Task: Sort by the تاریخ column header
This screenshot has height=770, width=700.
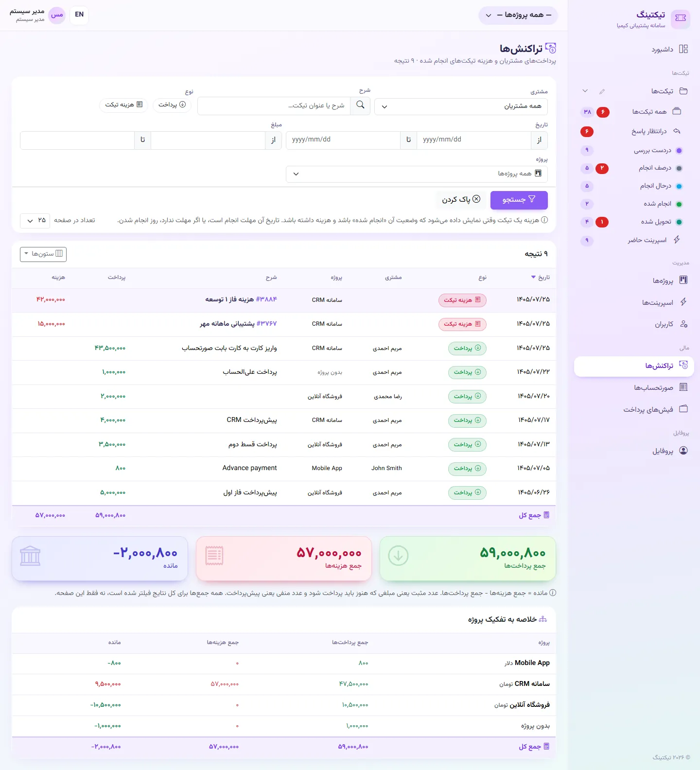Action: (x=540, y=278)
